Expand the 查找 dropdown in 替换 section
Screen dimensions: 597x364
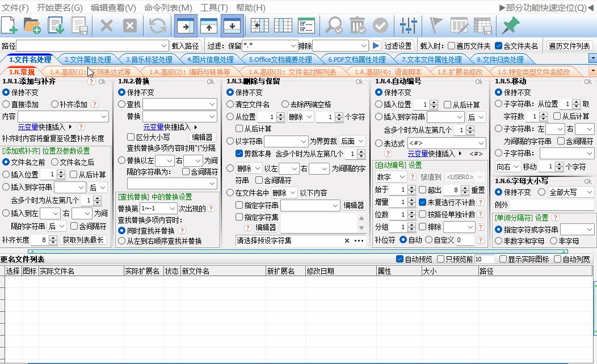212,104
